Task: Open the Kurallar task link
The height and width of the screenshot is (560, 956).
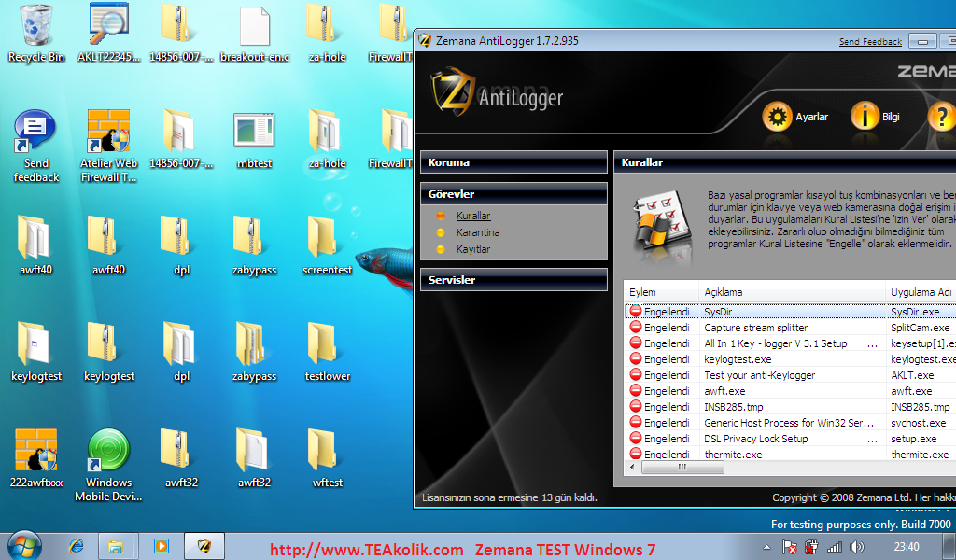Action: click(473, 216)
